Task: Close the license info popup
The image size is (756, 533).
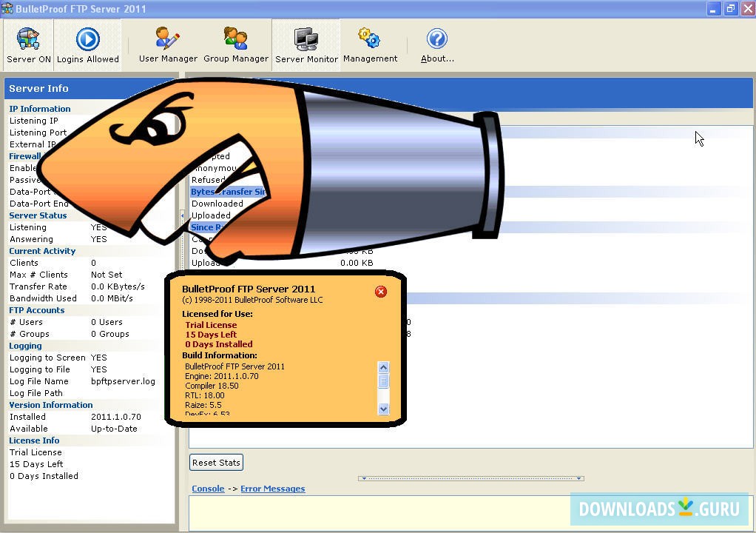Action: (x=381, y=292)
